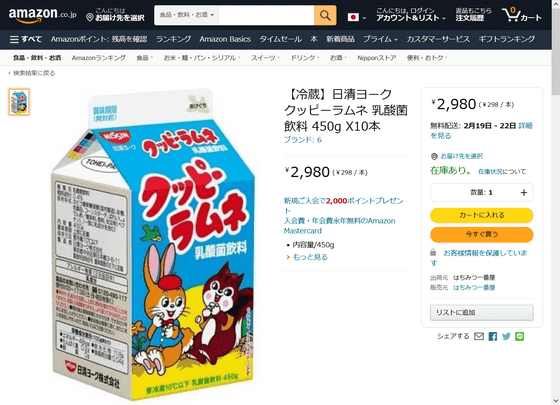Expand the Japan flag language selector
Image resolution: width=560 pixels, height=405 pixels.
tap(356, 17)
